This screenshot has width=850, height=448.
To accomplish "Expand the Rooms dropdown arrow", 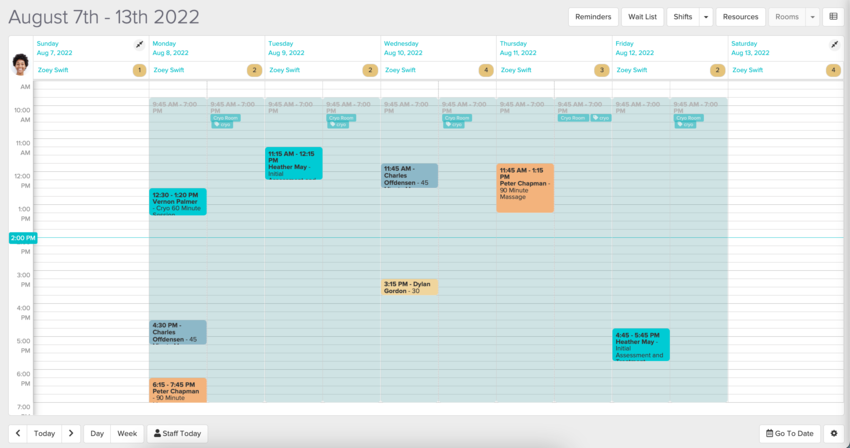I will point(812,17).
